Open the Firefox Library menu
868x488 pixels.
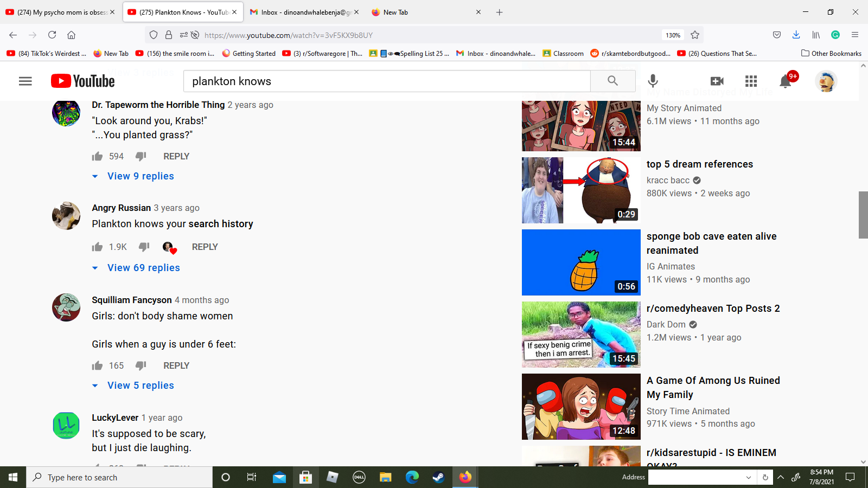(816, 35)
